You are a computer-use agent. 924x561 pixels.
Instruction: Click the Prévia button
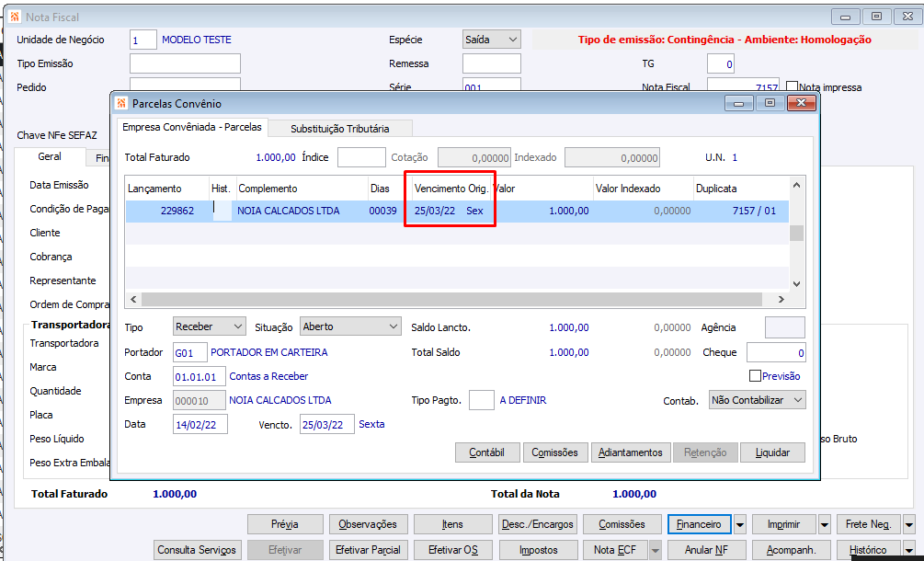285,524
